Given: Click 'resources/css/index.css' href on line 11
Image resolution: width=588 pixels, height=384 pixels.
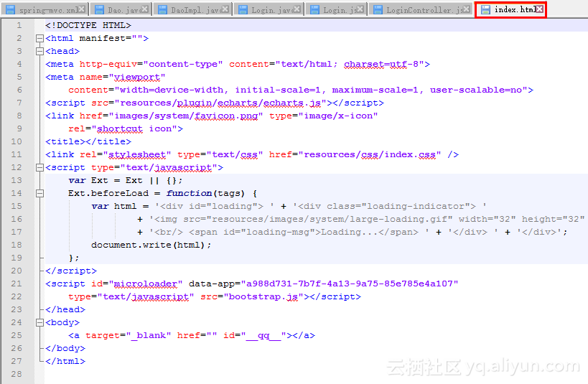Looking at the screenshot, I should tap(369, 154).
